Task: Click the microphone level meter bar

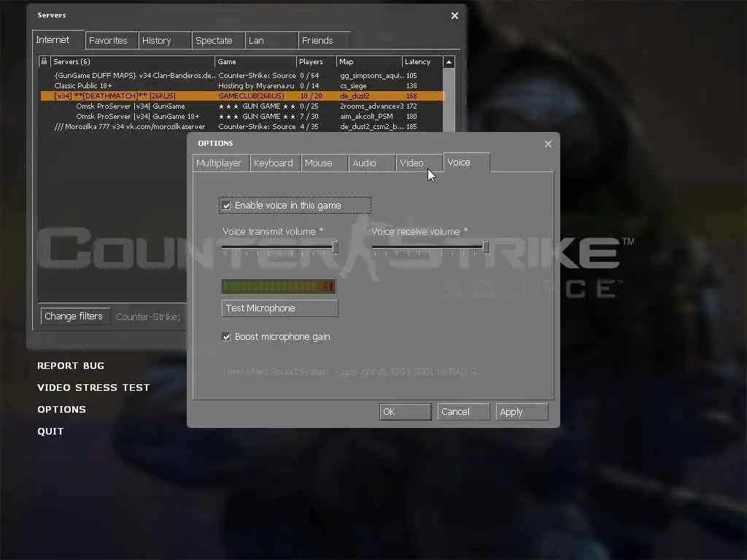Action: pos(279,286)
